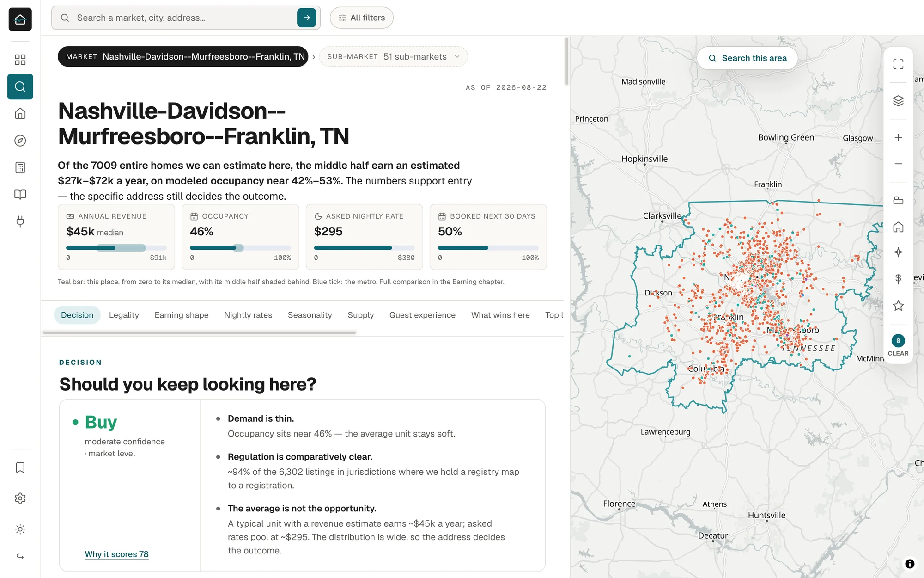Expand the 51 sub-markets dropdown
This screenshot has width=924, height=578.
[393, 56]
